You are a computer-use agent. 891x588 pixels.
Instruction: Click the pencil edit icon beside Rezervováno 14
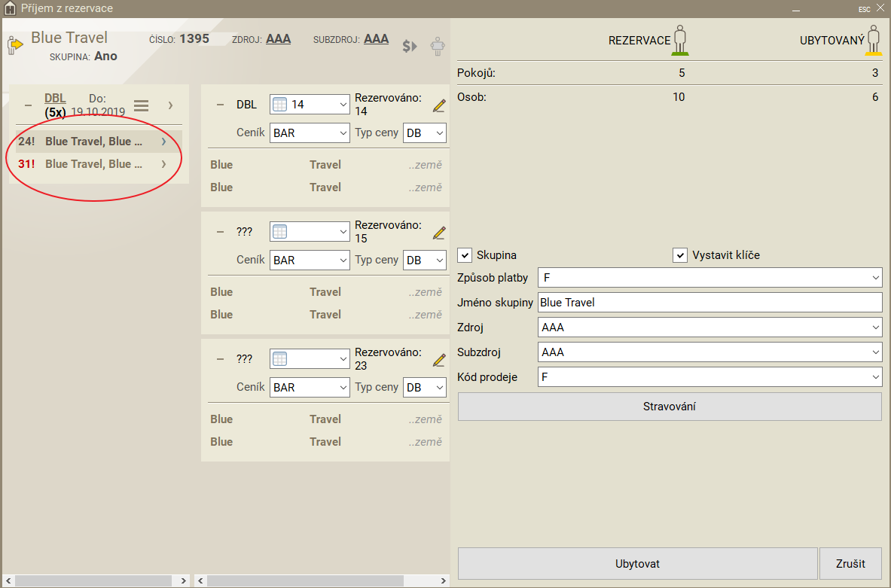(439, 106)
